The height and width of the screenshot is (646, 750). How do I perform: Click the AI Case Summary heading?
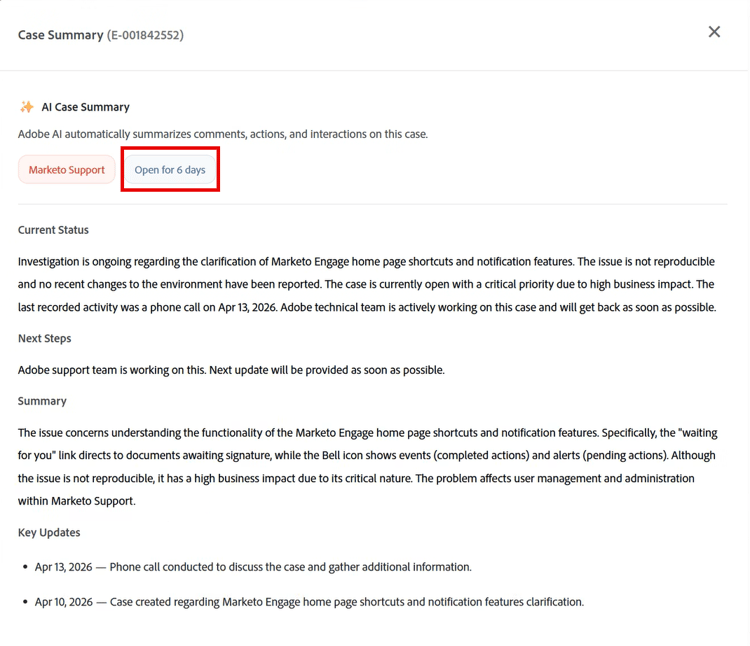(x=86, y=107)
